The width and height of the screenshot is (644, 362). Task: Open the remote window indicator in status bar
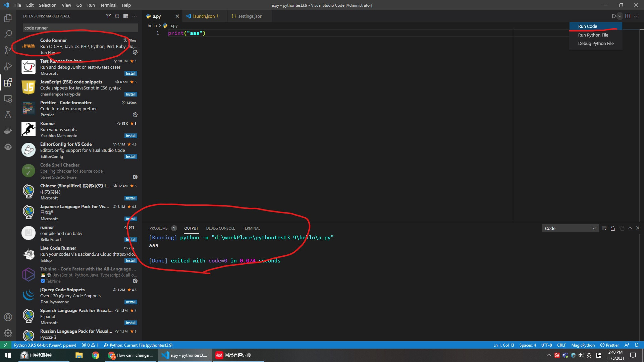(x=6, y=345)
